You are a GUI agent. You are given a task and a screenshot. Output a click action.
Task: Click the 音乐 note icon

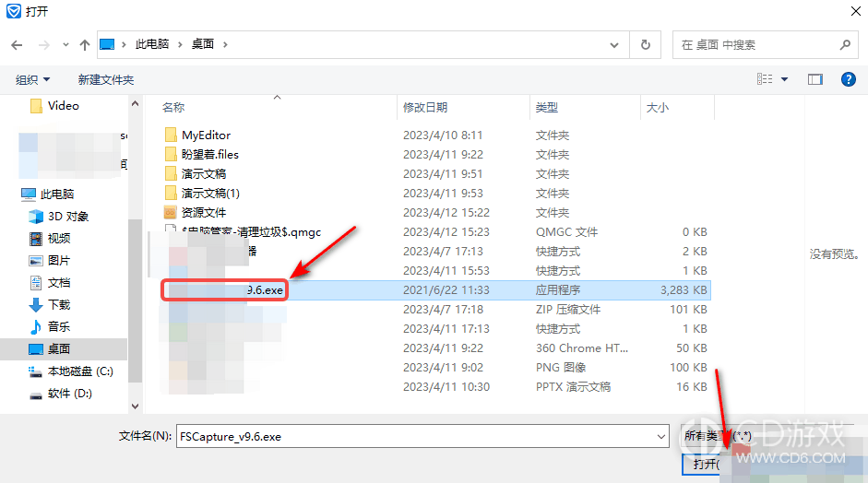click(x=36, y=327)
